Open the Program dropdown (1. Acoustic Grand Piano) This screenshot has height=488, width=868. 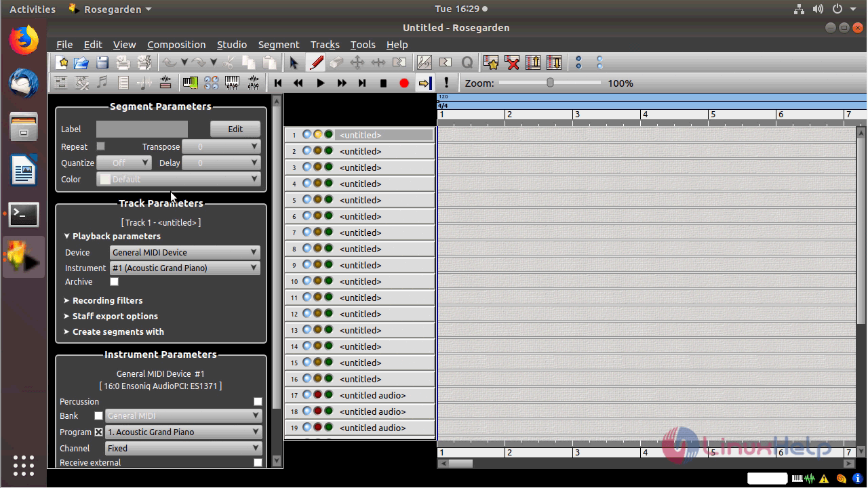coord(183,432)
